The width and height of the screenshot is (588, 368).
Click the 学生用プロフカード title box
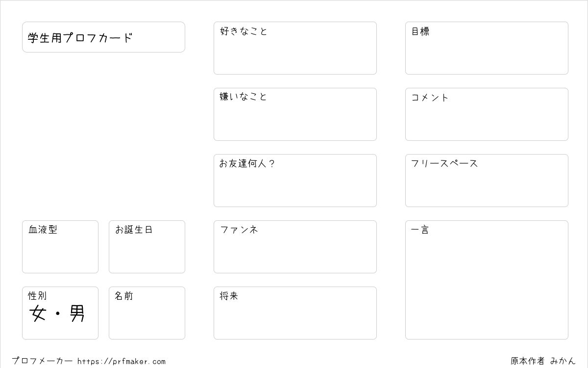click(103, 37)
